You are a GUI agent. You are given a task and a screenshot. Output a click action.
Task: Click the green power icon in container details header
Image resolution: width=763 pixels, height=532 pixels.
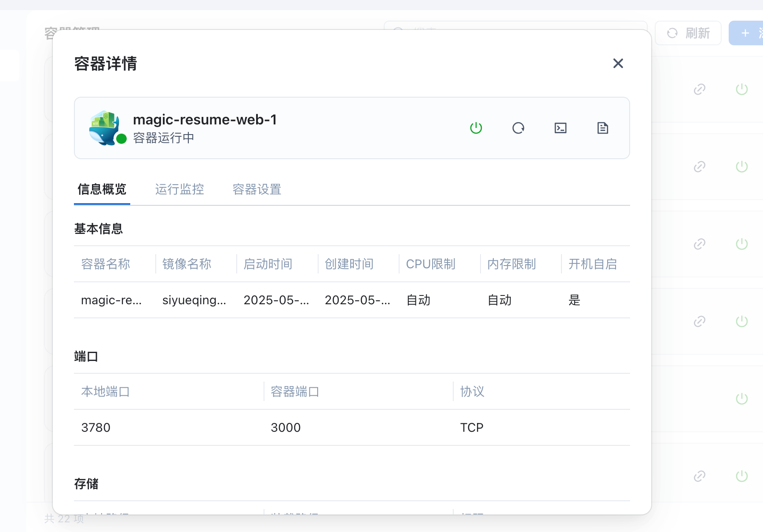(476, 128)
